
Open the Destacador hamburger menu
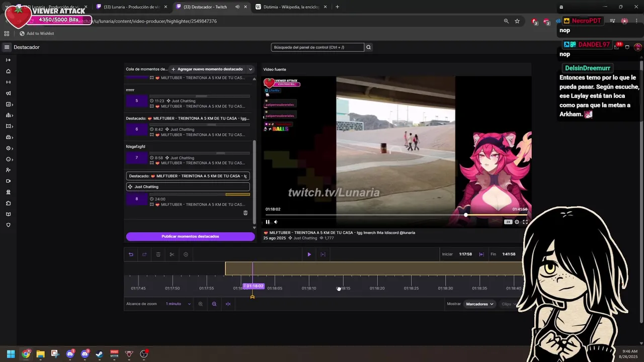7,47
